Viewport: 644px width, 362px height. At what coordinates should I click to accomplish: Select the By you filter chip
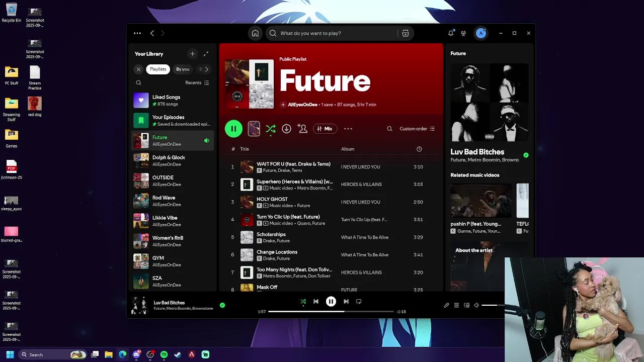[x=183, y=69]
